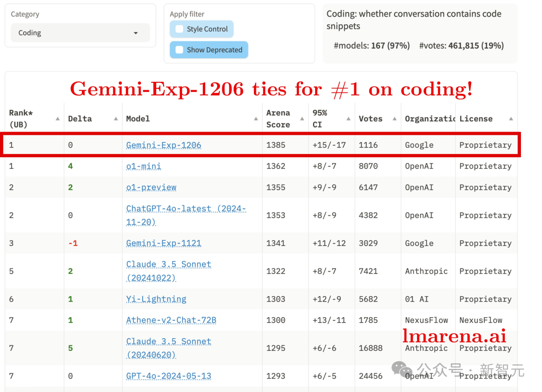Click the confidence interval +6/-5
This screenshot has height=392, width=542.
coord(324,376)
